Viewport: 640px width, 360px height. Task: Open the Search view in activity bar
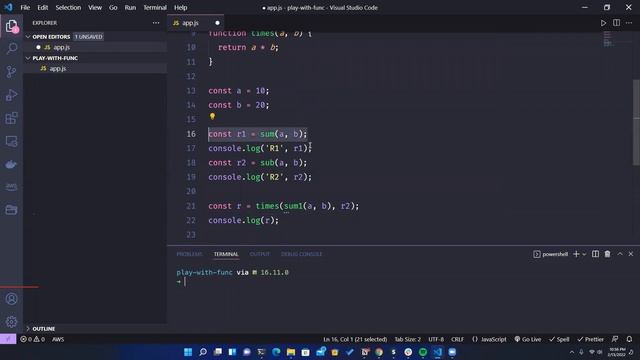pyautogui.click(x=11, y=49)
